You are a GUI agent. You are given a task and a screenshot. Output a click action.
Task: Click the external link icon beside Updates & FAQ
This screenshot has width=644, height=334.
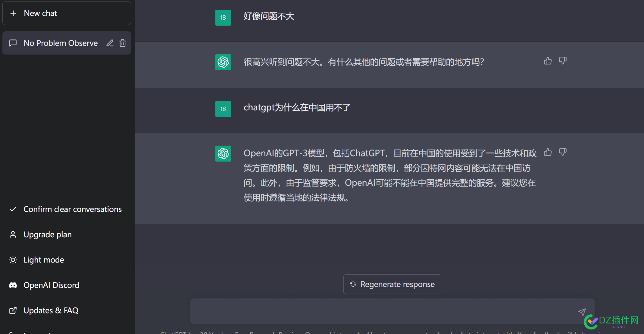[13, 310]
